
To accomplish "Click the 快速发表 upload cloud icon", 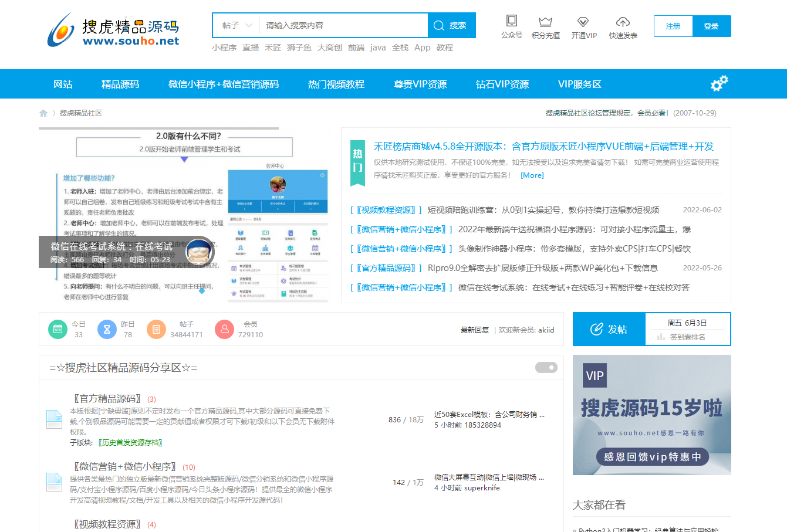I will click(x=623, y=22).
